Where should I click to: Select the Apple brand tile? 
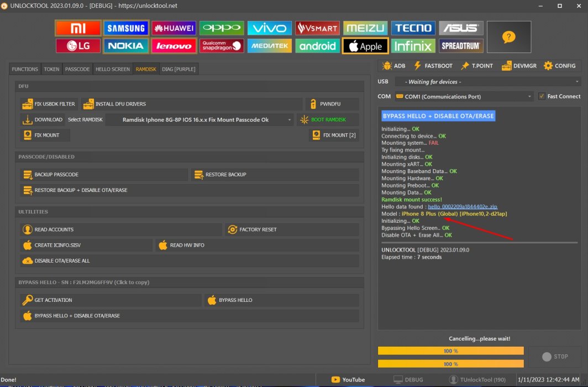[x=365, y=46]
